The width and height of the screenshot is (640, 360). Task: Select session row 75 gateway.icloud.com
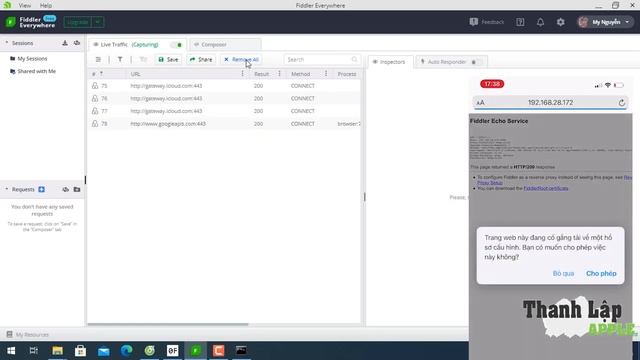pyautogui.click(x=224, y=86)
